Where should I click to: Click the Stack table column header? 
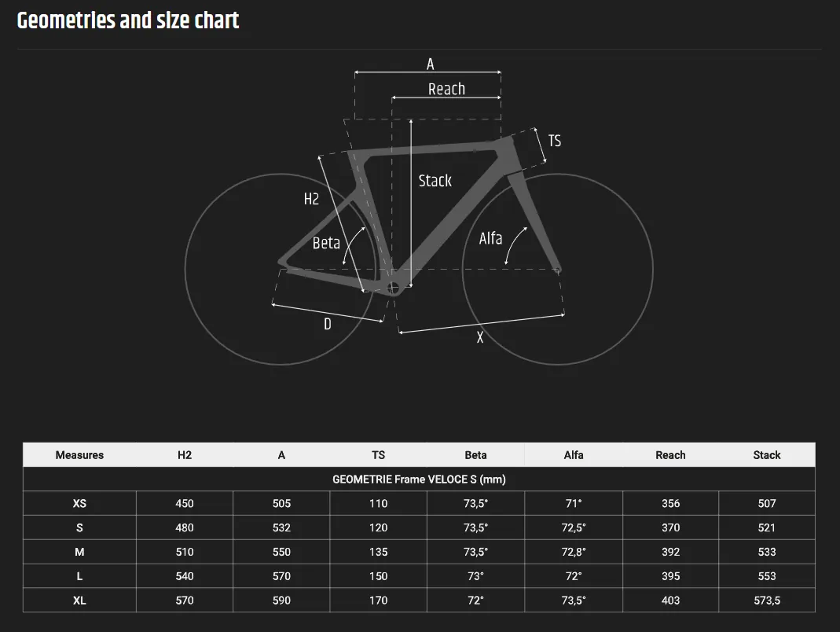coord(767,455)
